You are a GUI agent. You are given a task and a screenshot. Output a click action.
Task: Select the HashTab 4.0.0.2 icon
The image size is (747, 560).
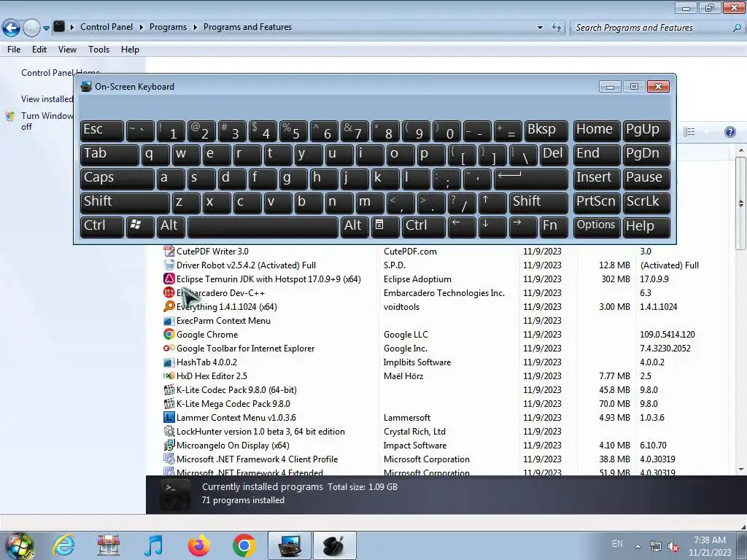[x=169, y=362]
